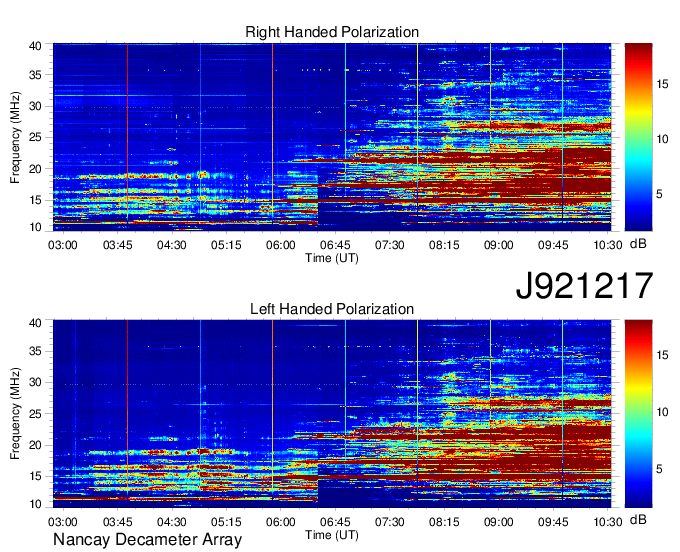
Task: Click the 06:00 tick on the top time axis
Action: tap(281, 245)
